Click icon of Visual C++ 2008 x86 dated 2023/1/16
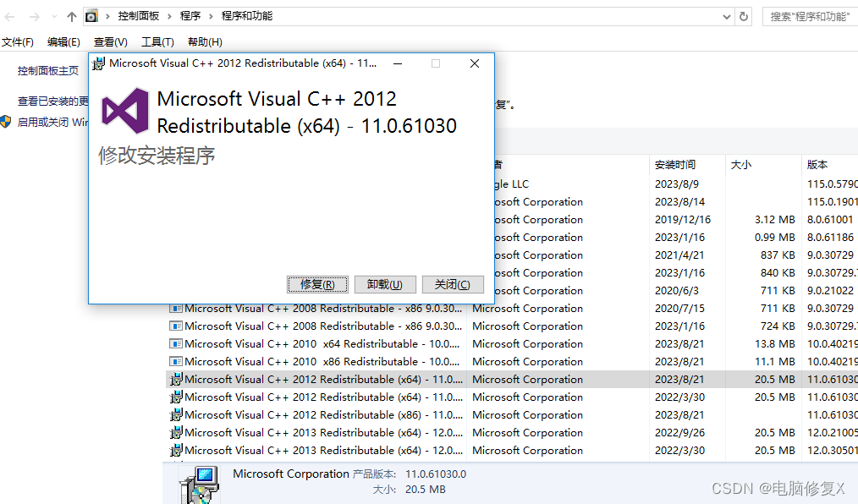Screen dimensions: 858x504 coord(176,326)
